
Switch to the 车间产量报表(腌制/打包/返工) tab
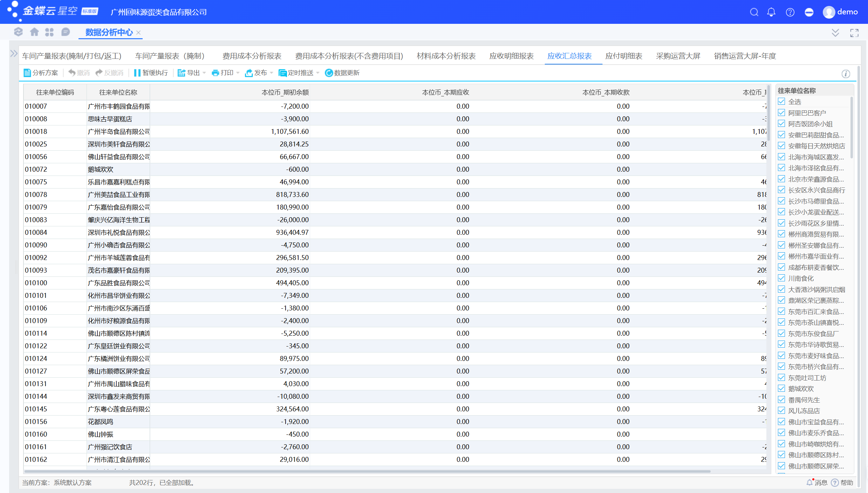click(x=72, y=56)
